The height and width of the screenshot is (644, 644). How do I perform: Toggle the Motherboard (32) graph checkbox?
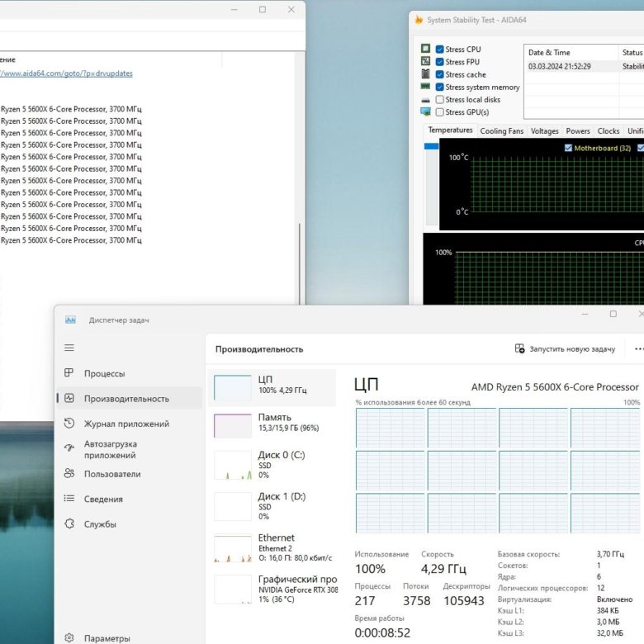click(568, 148)
